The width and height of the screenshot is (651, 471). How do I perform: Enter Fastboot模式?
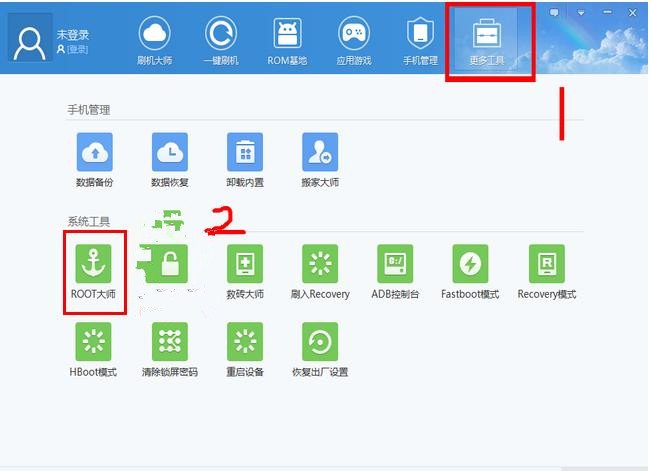coord(470,272)
